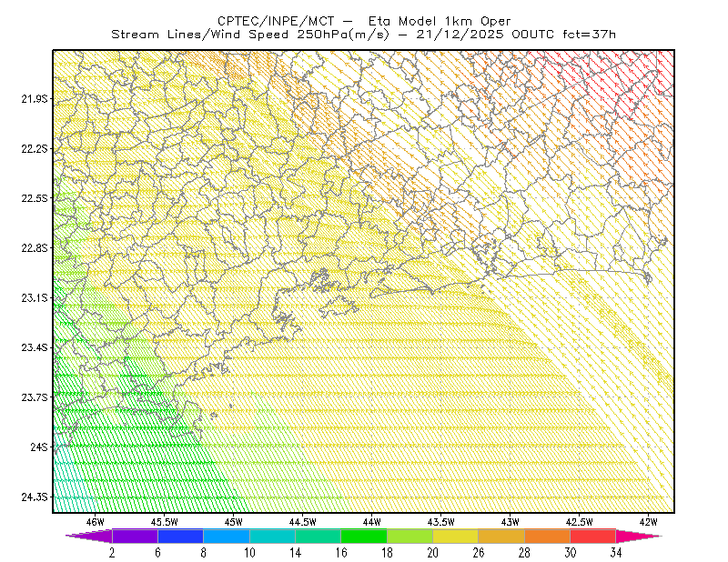The height and width of the screenshot is (562, 728).
Task: Pick the gold 26–28 legend swatch
Action: pyautogui.click(x=501, y=536)
